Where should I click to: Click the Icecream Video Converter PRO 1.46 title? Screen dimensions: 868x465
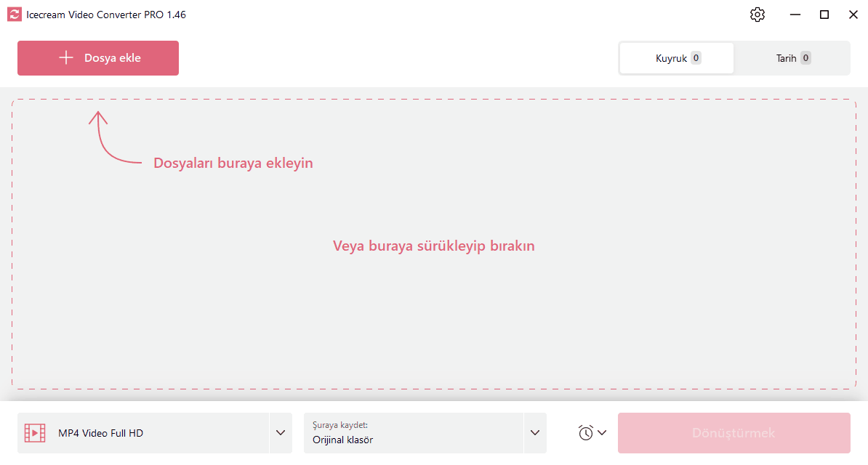click(106, 15)
